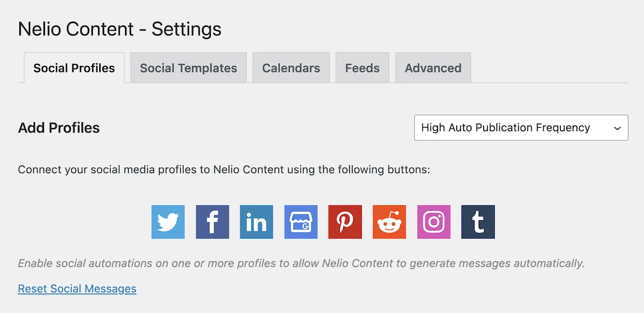This screenshot has width=644, height=313.
Task: Connect a Reddit profile
Action: point(390,222)
